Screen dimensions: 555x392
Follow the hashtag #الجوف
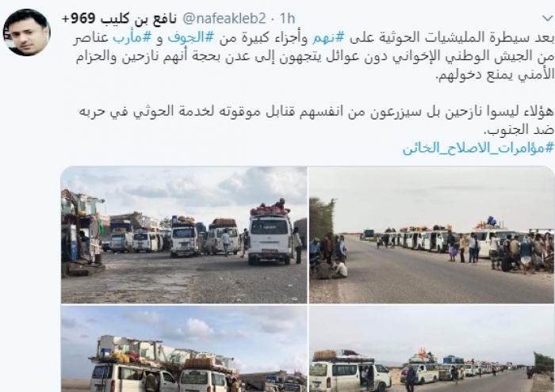click(x=191, y=38)
